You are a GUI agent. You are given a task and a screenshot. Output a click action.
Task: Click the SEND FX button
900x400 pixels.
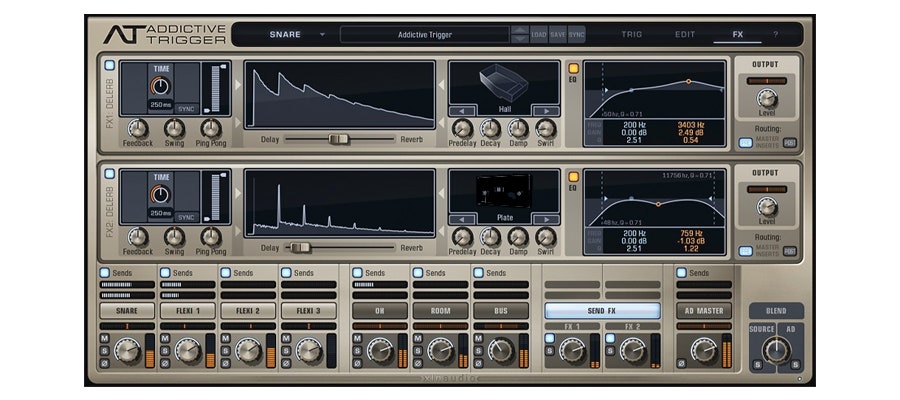click(x=602, y=310)
